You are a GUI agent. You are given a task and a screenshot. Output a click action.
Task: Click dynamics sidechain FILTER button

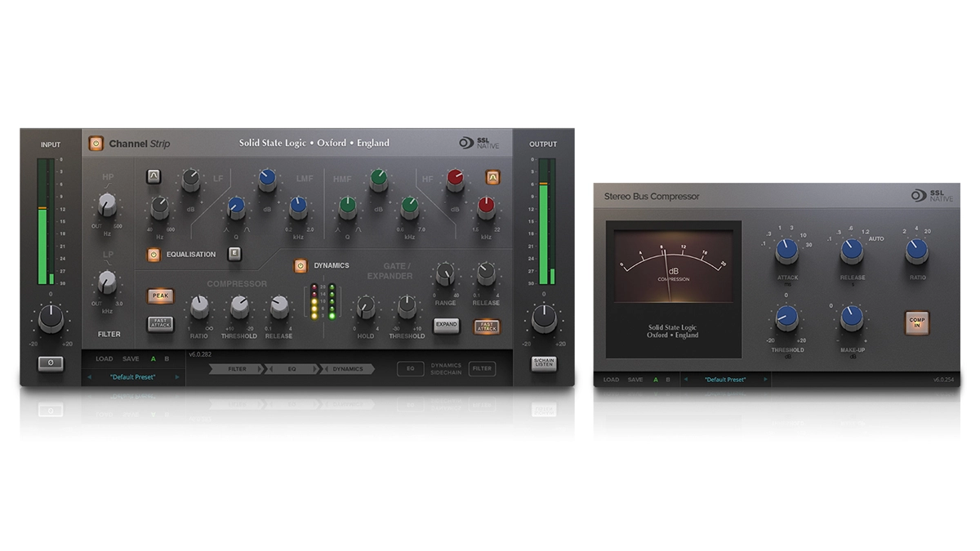(483, 369)
